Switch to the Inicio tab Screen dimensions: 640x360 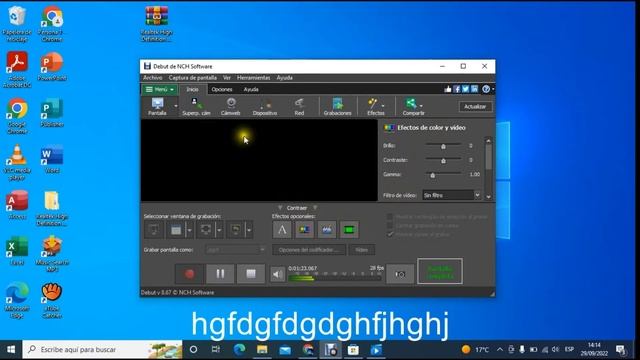tap(192, 89)
